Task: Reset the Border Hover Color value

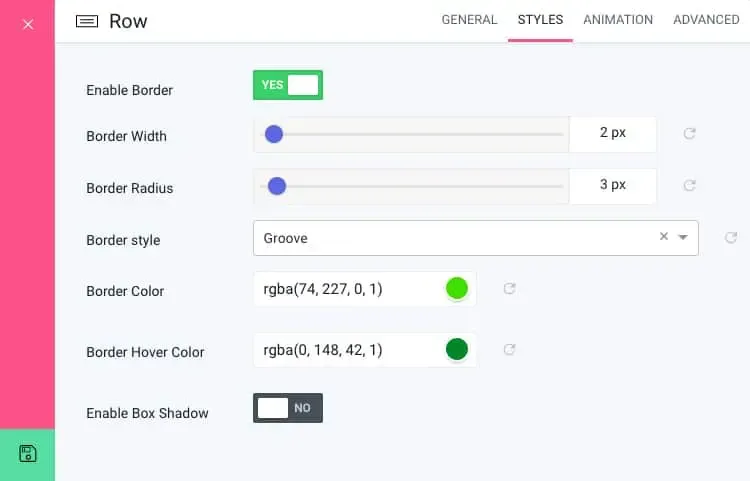Action: point(509,350)
